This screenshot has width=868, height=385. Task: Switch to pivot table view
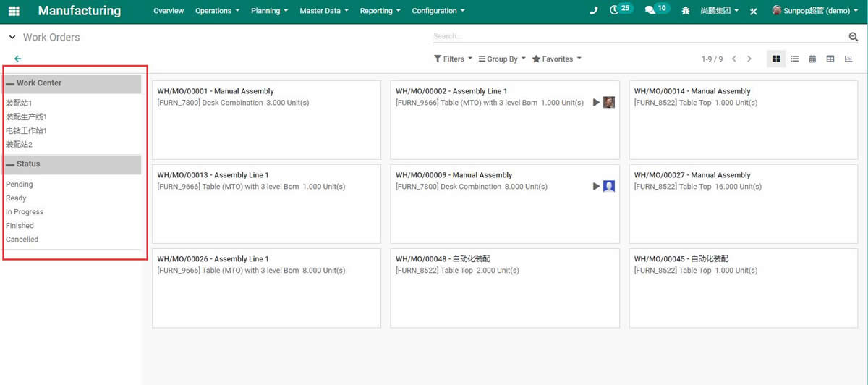point(830,59)
